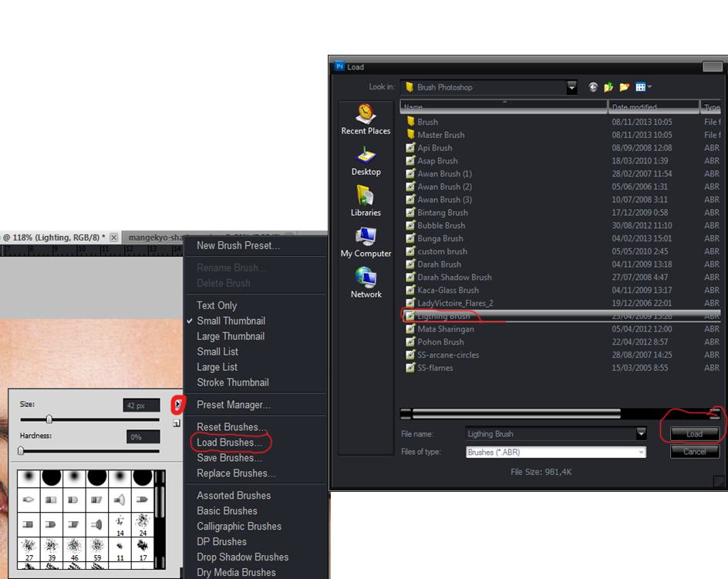
Task: Click the brush panel flyout arrow button
Action: (x=178, y=405)
